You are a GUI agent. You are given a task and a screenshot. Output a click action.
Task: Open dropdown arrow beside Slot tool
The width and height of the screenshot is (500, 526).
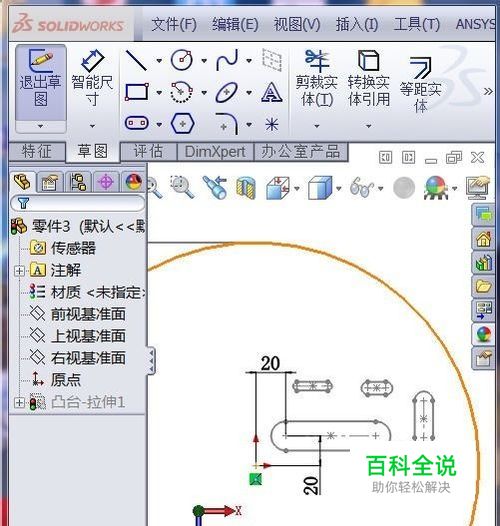coord(159,125)
